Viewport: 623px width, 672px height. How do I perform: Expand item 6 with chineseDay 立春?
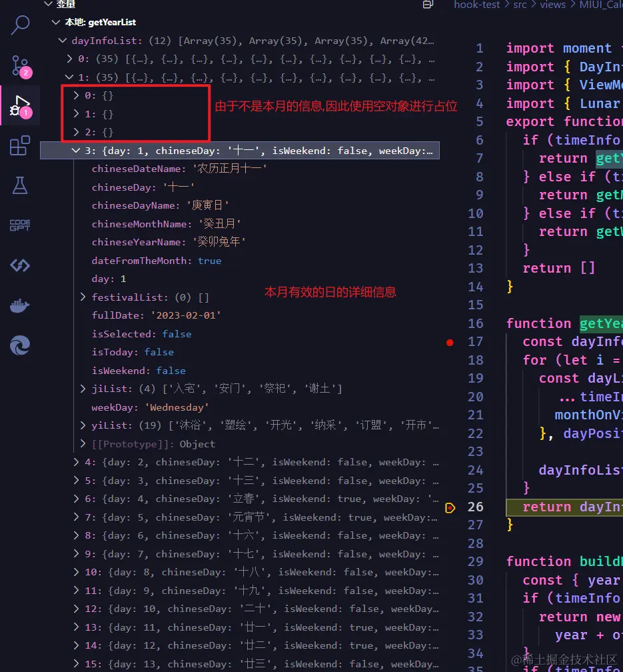pyautogui.click(x=76, y=499)
